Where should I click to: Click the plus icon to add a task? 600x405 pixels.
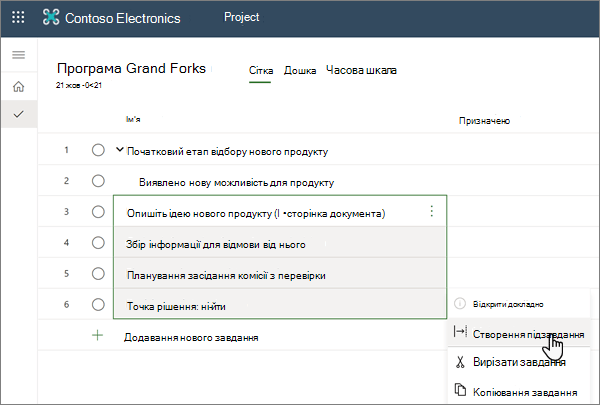pyautogui.click(x=98, y=336)
